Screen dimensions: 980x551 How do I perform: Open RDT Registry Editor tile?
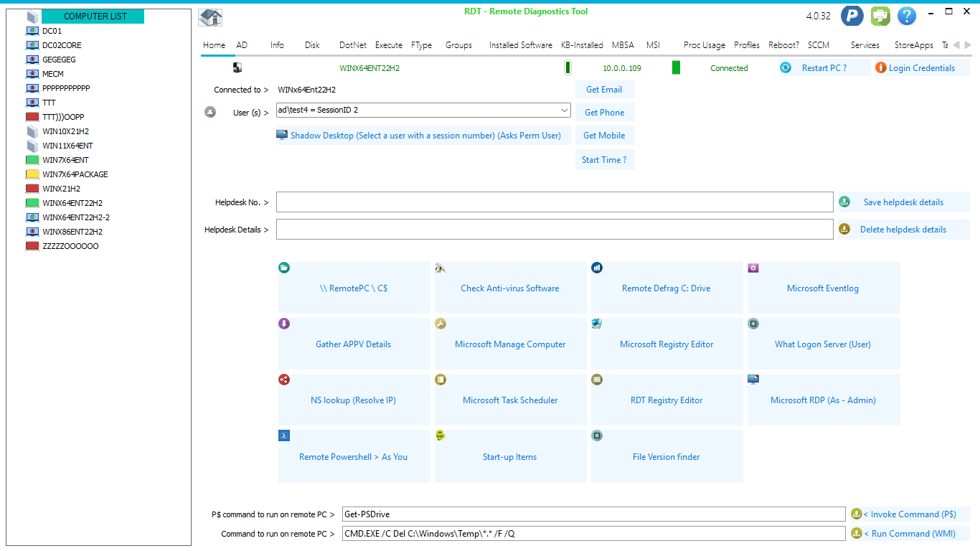point(666,400)
